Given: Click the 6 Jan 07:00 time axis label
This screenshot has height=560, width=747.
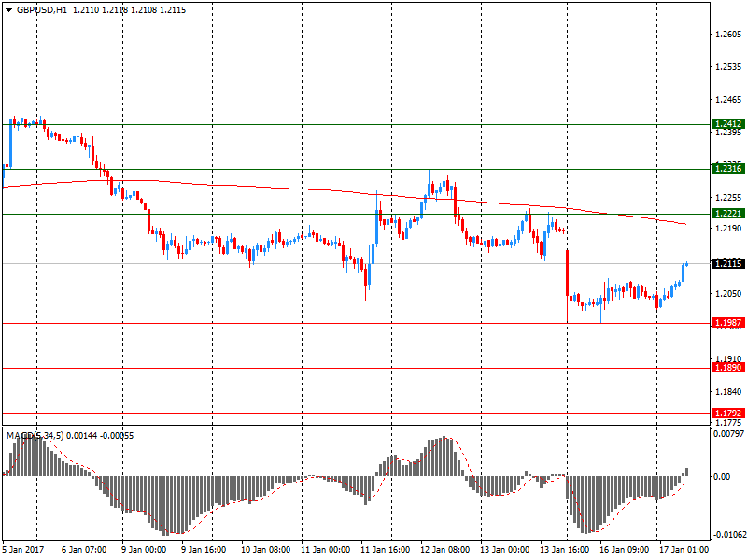Looking at the screenshot, I should click(x=84, y=550).
